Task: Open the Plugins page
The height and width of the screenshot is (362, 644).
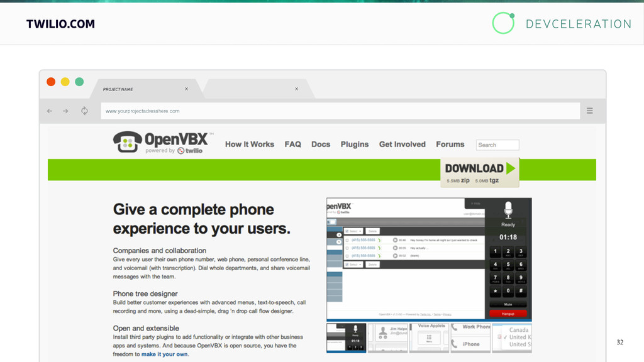Action: 355,145
